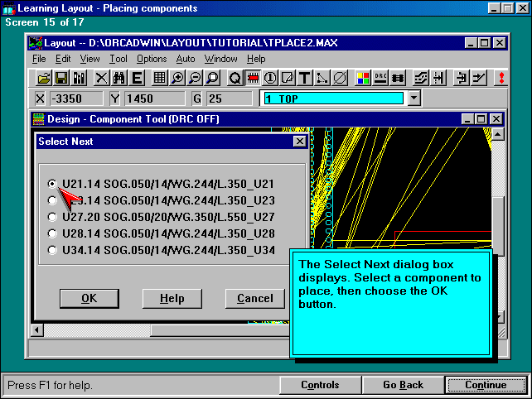Click the Zoom Out magnifier icon
532x399 pixels.
tap(195, 78)
